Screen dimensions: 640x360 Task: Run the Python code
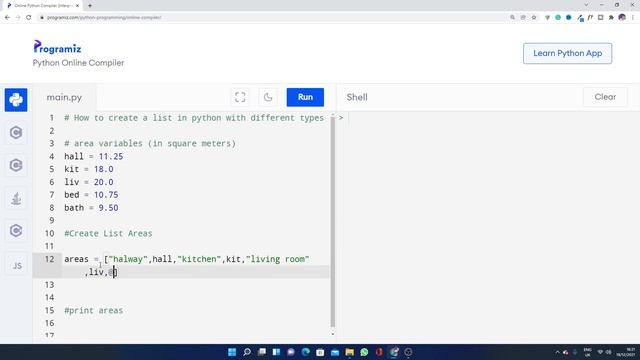point(305,97)
